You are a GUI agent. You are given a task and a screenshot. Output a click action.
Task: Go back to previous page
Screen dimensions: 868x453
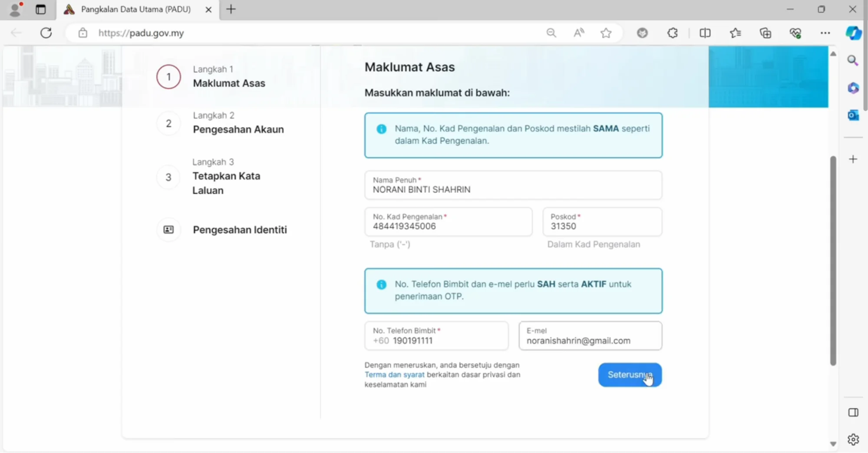pos(16,33)
